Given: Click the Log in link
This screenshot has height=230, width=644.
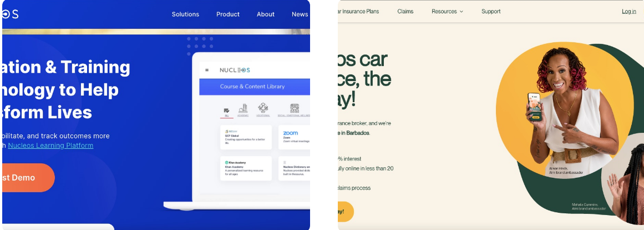Looking at the screenshot, I should pos(629,12).
